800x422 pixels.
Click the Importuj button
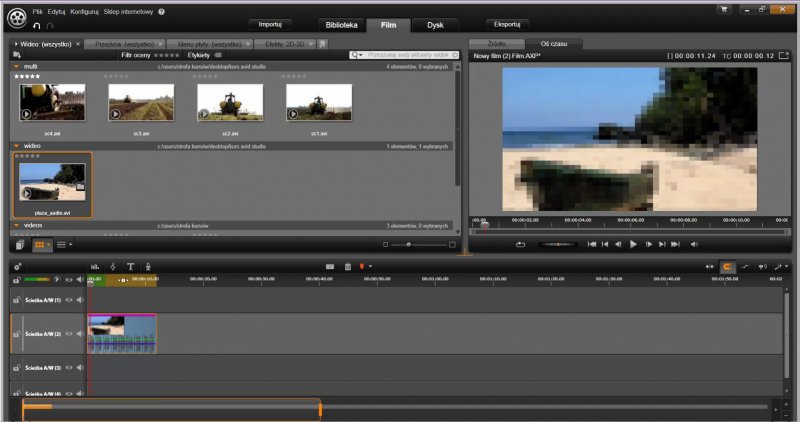pyautogui.click(x=269, y=23)
